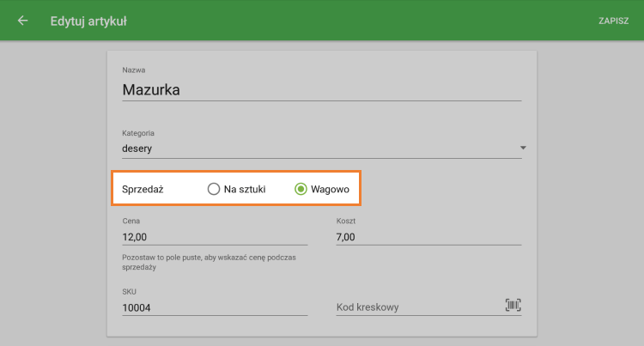Click the barcode scanner icon
Viewport: 644px width, 346px height.
point(513,306)
